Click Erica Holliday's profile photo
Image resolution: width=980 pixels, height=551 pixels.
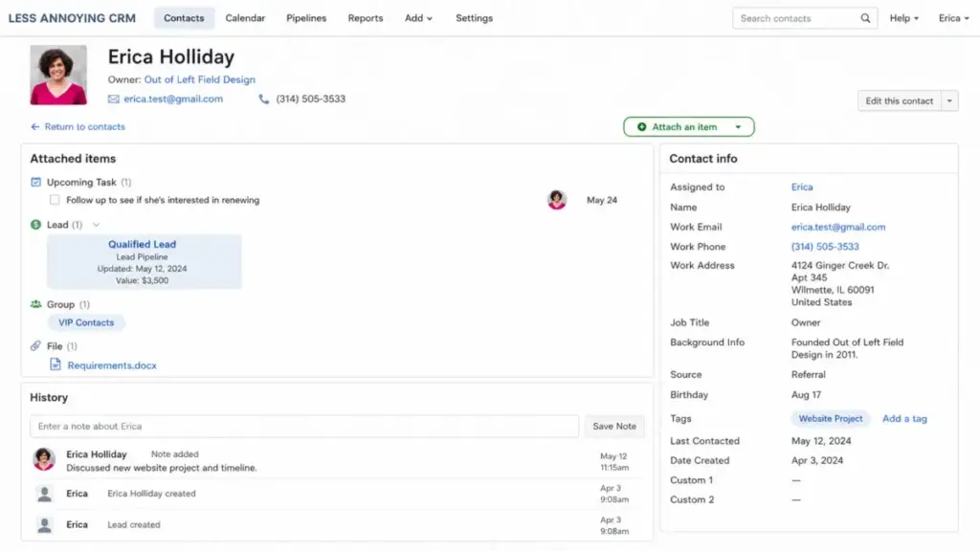click(58, 75)
